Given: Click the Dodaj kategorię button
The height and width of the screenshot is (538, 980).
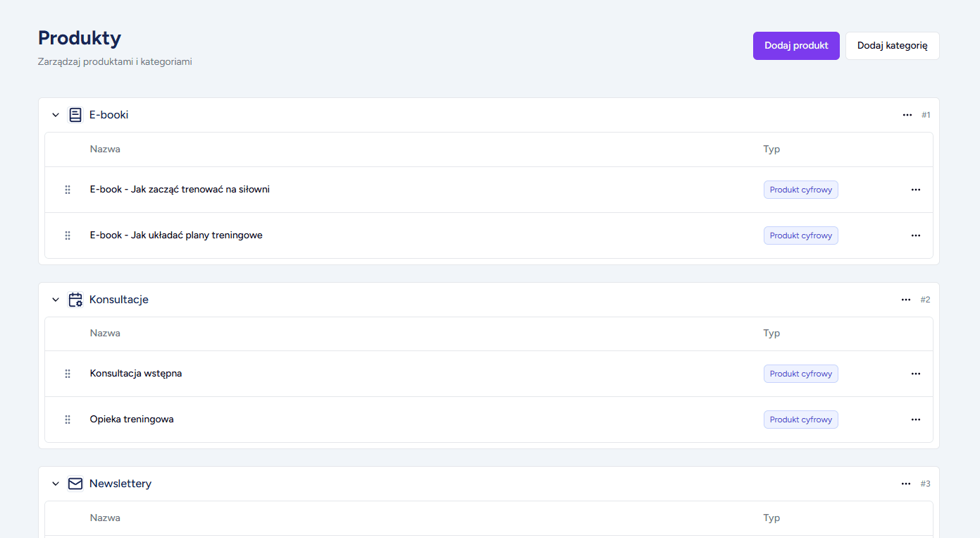Looking at the screenshot, I should [x=892, y=46].
